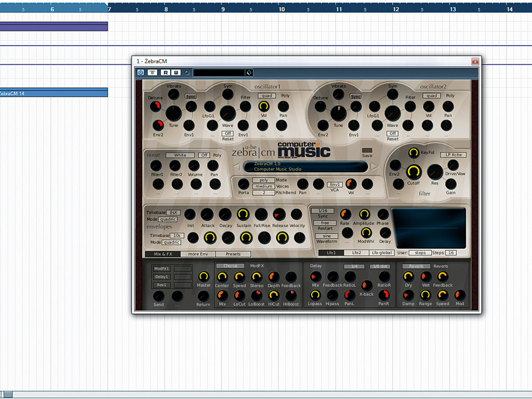This screenshot has width=532, height=399.
Task: Click the right arrow to load next preset
Action: click(x=372, y=166)
